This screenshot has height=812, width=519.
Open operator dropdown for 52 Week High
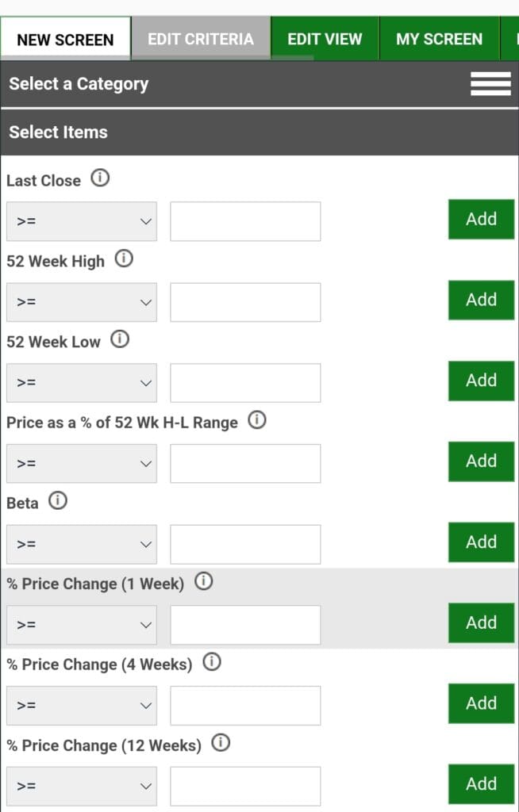click(82, 302)
